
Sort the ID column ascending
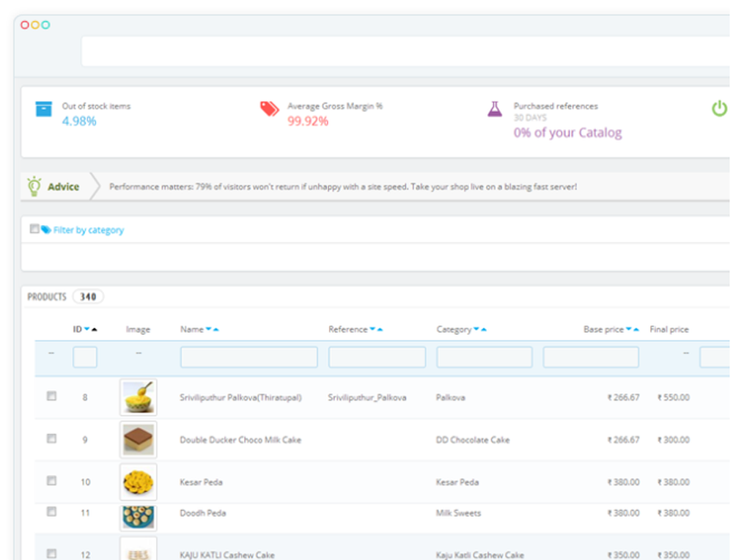tap(93, 328)
